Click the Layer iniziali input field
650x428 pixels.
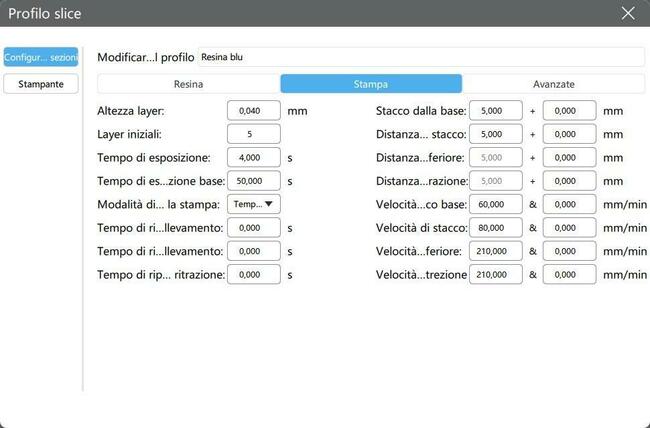[254, 134]
